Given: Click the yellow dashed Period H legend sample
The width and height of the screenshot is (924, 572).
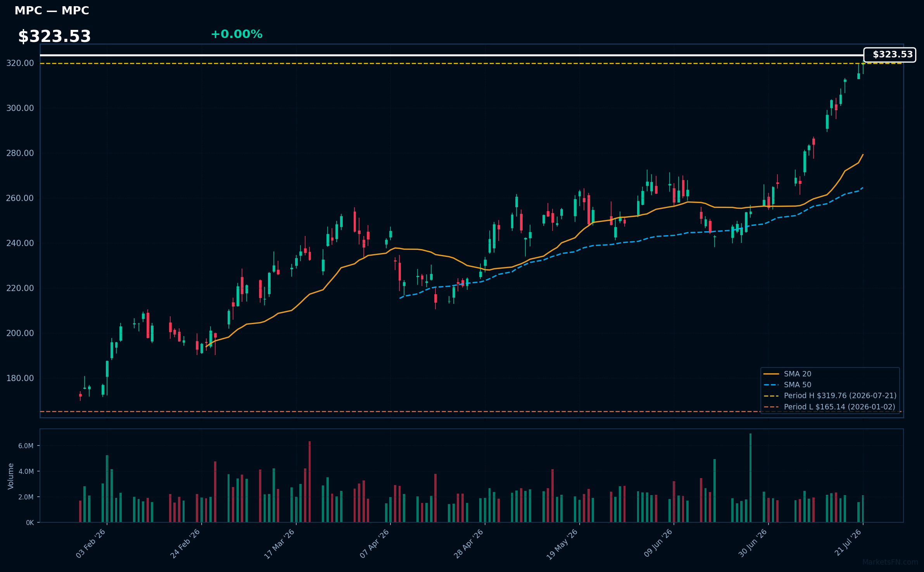Looking at the screenshot, I should (771, 396).
